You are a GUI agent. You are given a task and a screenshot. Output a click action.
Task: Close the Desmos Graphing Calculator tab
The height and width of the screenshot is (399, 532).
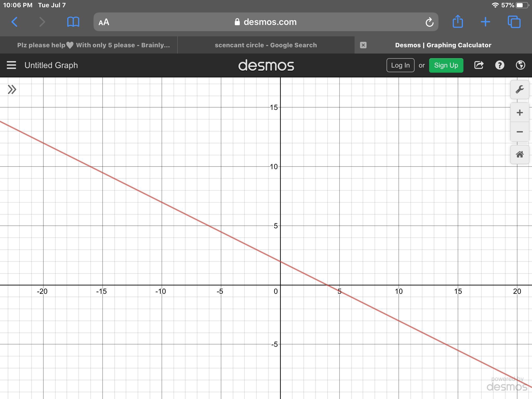pyautogui.click(x=363, y=45)
